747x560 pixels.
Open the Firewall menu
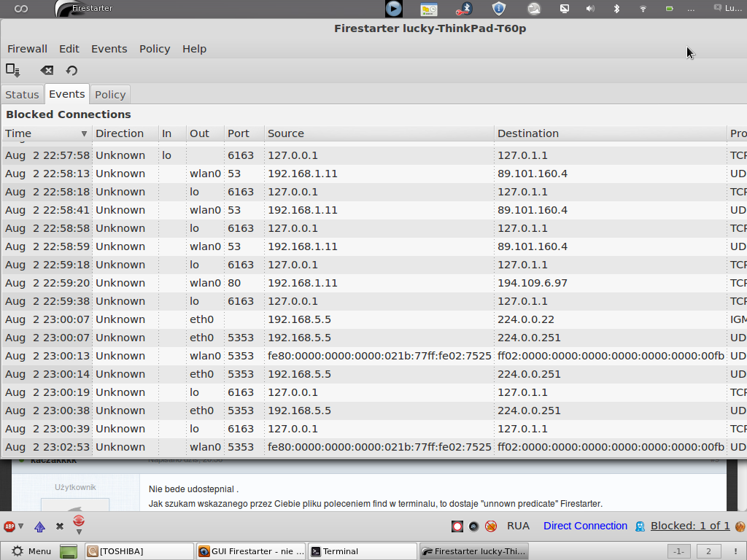[27, 49]
